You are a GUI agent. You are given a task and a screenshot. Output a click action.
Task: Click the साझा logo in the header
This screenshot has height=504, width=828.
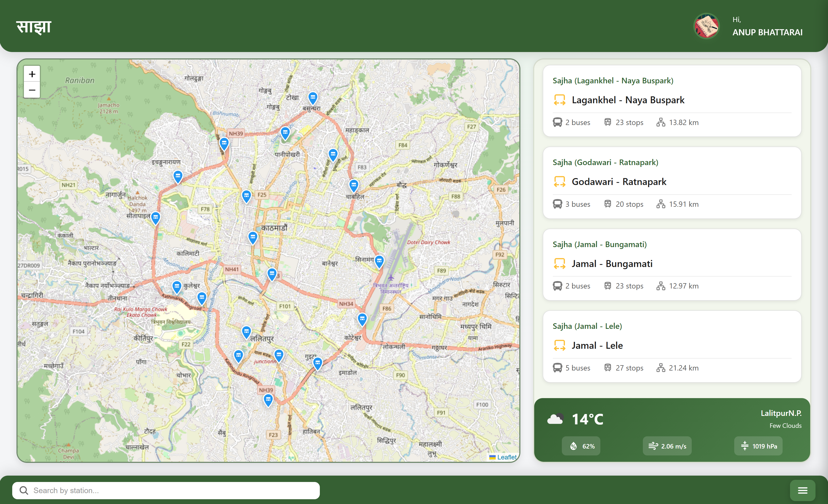(x=33, y=26)
